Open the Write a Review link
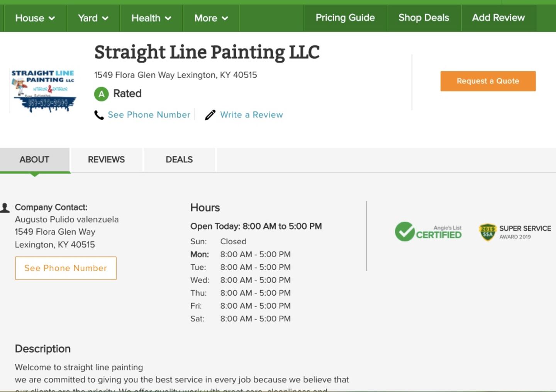Viewport: 556px width, 392px height. 251,115
